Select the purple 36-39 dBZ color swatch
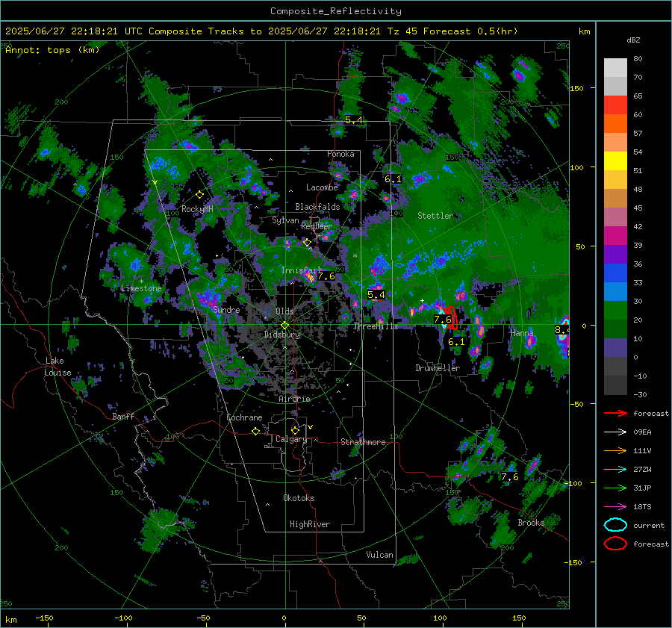 pyautogui.click(x=615, y=255)
